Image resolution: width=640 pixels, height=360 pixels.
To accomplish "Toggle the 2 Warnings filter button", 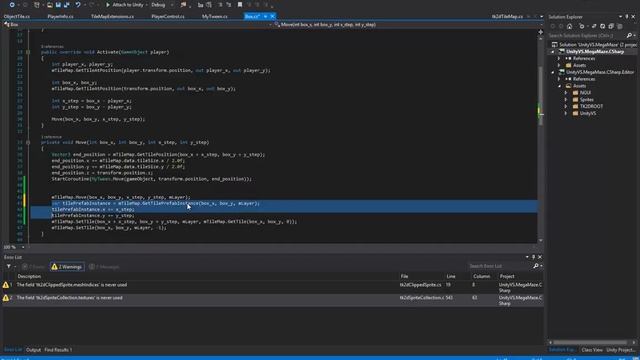I will 67,267.
